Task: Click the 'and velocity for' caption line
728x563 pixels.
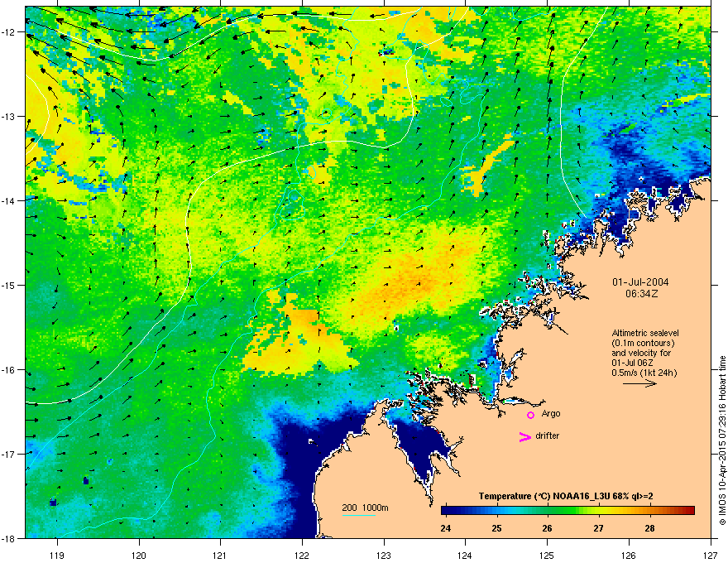Action: click(641, 353)
